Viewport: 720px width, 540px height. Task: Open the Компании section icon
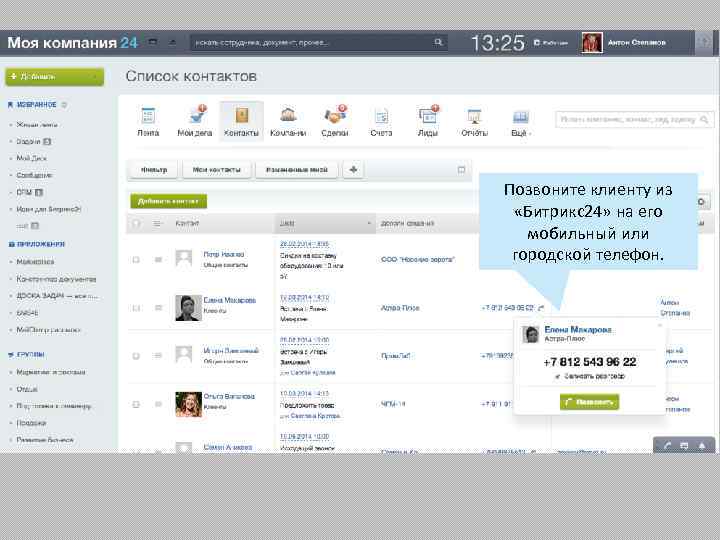coord(288,115)
